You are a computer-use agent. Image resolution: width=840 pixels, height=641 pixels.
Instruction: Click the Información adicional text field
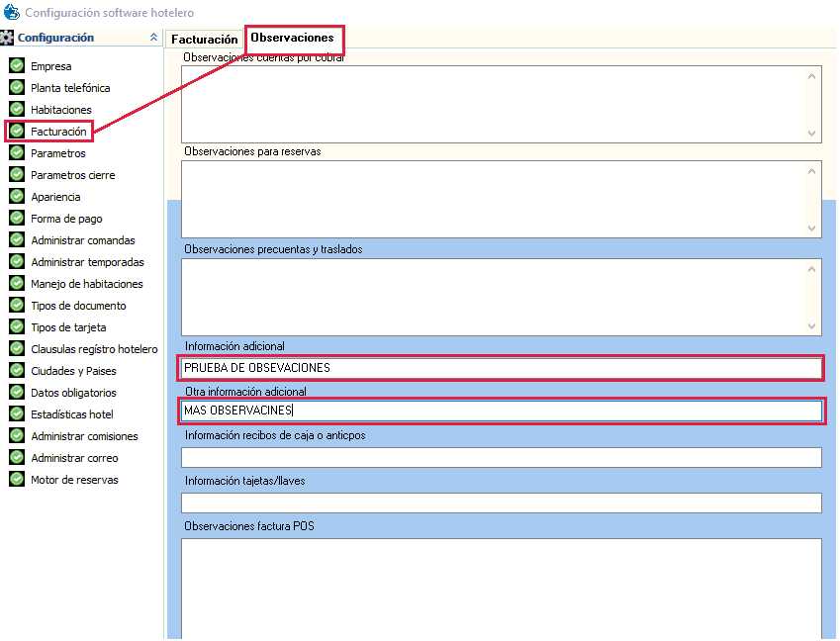click(x=501, y=368)
